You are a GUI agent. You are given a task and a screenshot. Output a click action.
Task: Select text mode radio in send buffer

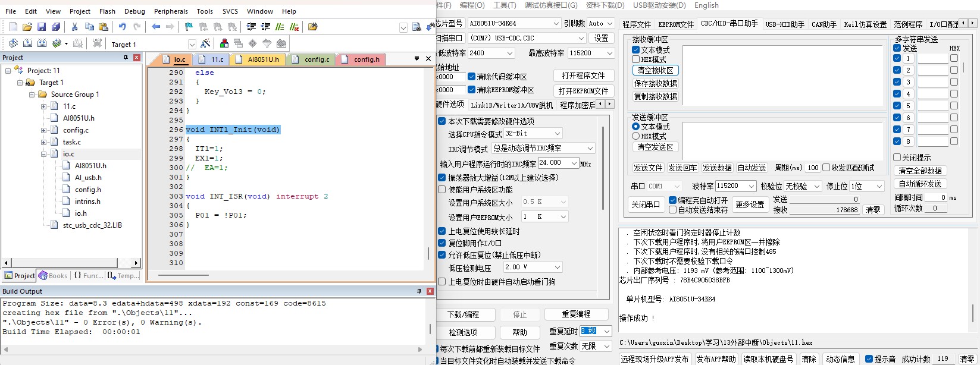pyautogui.click(x=635, y=127)
